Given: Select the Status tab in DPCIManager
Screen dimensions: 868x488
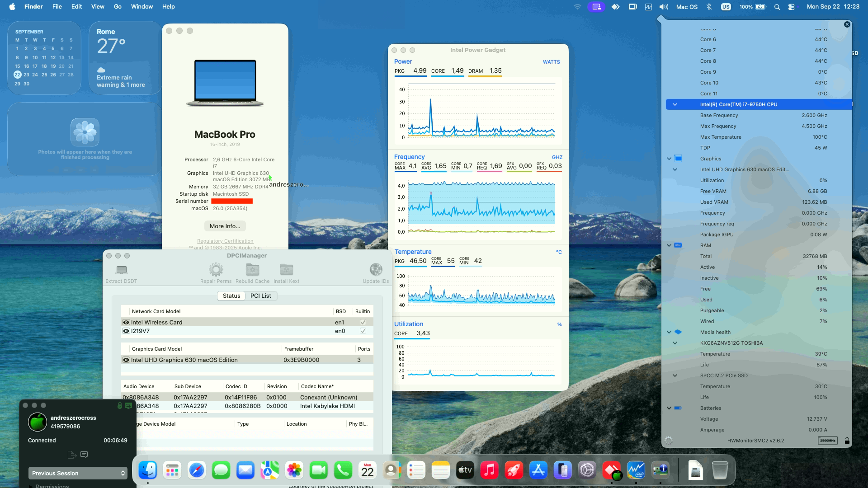Looking at the screenshot, I should [231, 296].
